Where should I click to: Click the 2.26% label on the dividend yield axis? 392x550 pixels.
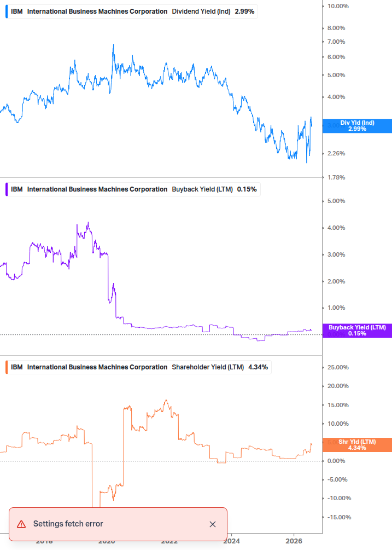click(x=336, y=154)
